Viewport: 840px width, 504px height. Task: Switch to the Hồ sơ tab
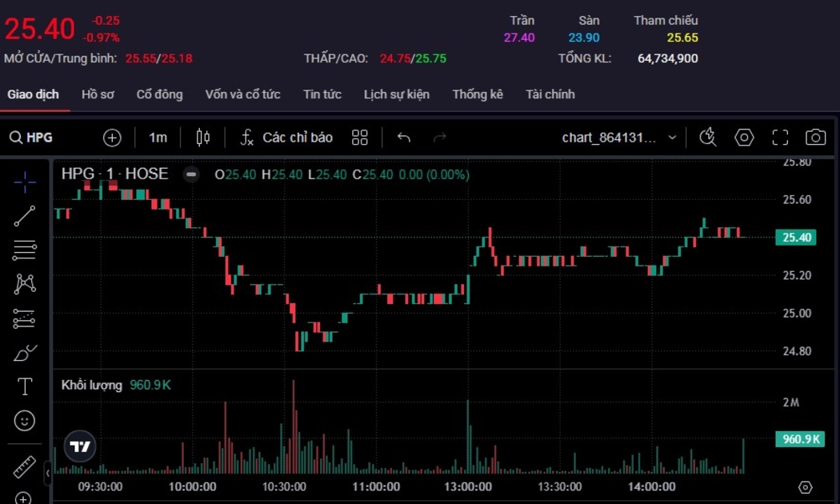(x=98, y=94)
